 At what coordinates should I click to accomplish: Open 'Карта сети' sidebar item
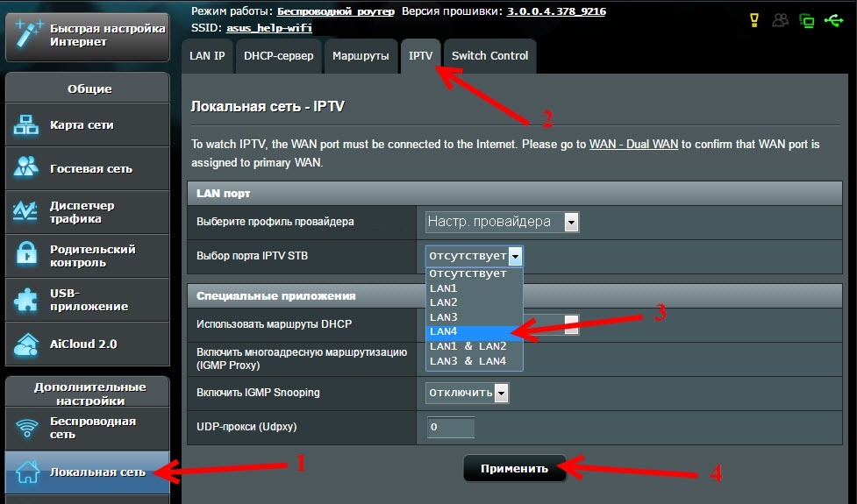pos(88,124)
